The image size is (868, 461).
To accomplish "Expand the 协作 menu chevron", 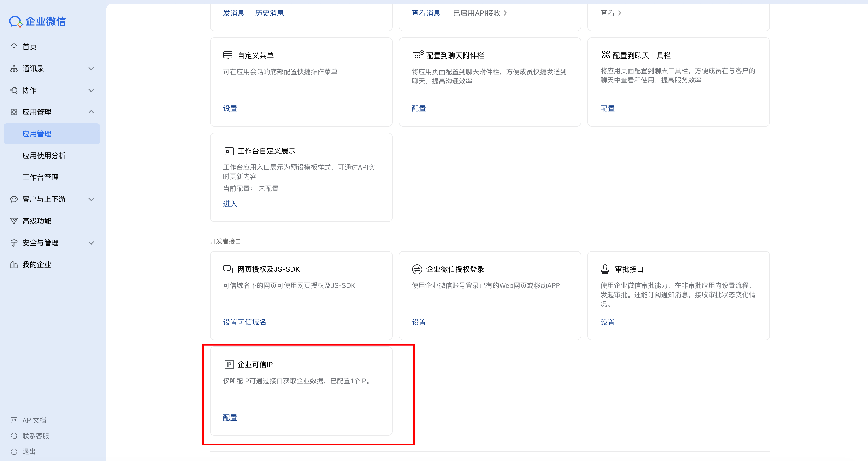I will pos(91,90).
